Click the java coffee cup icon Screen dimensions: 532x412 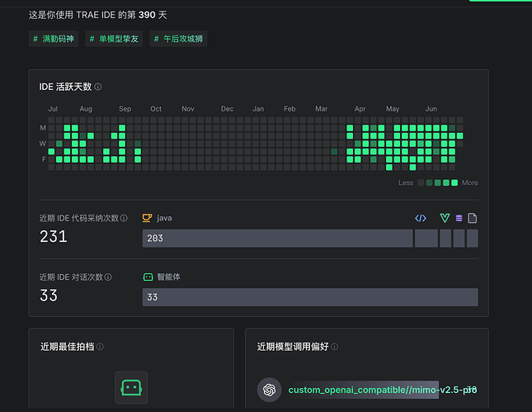click(x=147, y=218)
